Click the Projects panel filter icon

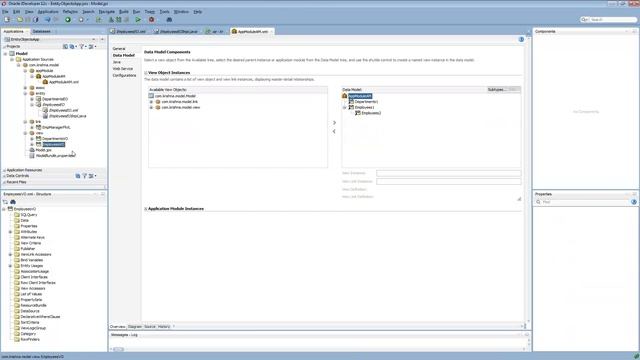pyautogui.click(x=82, y=47)
